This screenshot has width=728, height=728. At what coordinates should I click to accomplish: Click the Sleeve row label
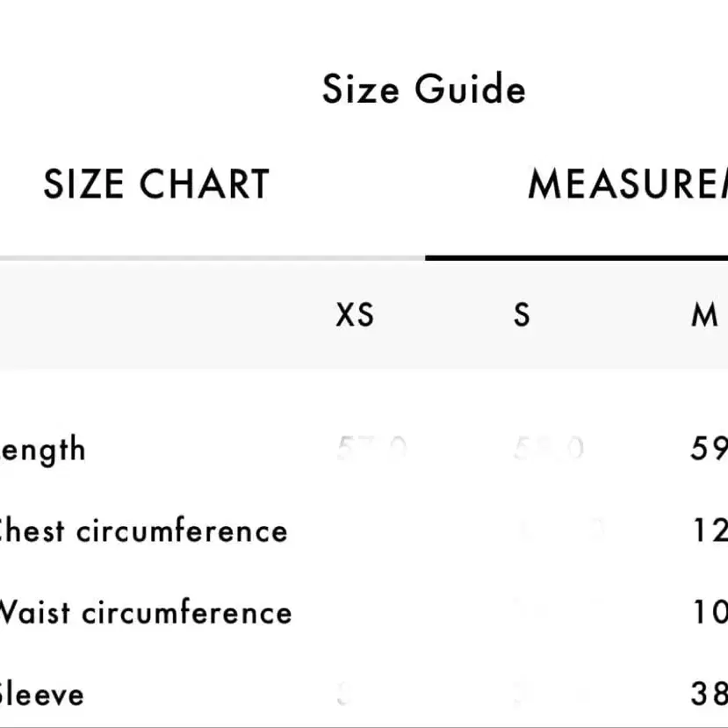click(x=41, y=694)
